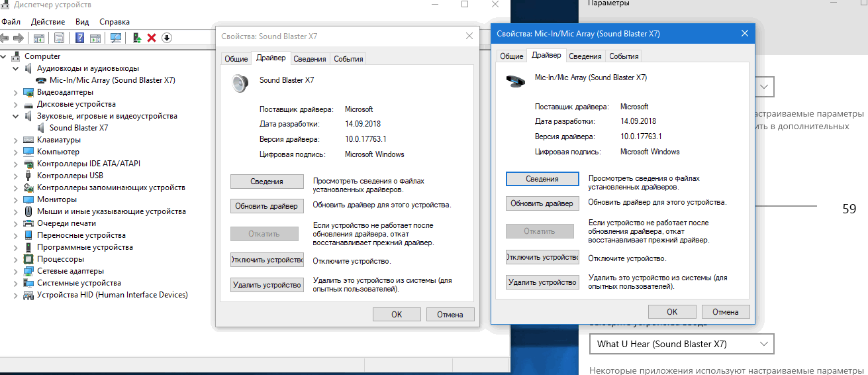Select the Mic-In/Mic Array device icon in tree
Viewport: 868px width, 375px height.
point(42,80)
